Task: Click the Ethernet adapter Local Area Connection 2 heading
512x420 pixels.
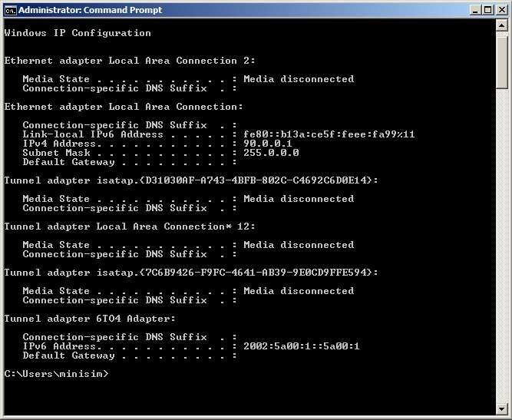Action: click(130, 61)
